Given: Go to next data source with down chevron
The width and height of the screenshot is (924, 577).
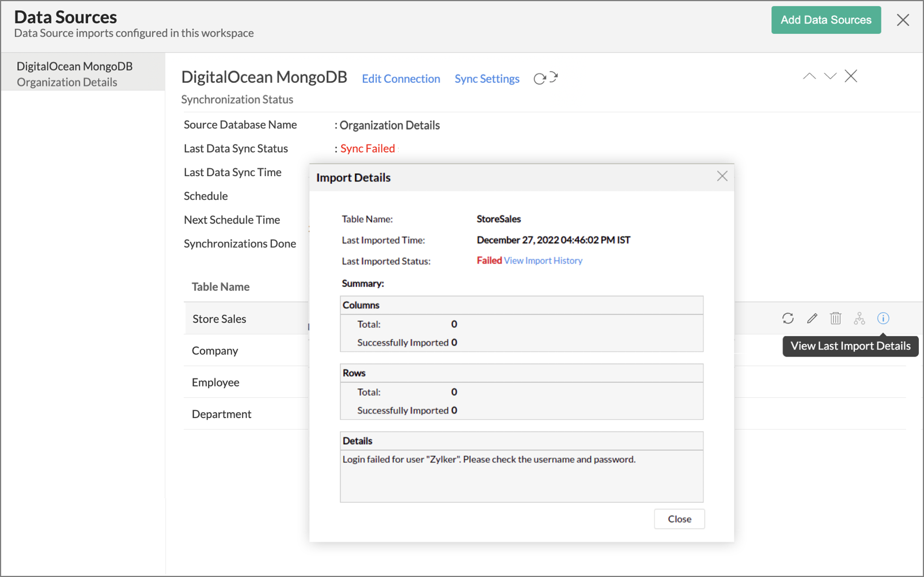Looking at the screenshot, I should (830, 76).
